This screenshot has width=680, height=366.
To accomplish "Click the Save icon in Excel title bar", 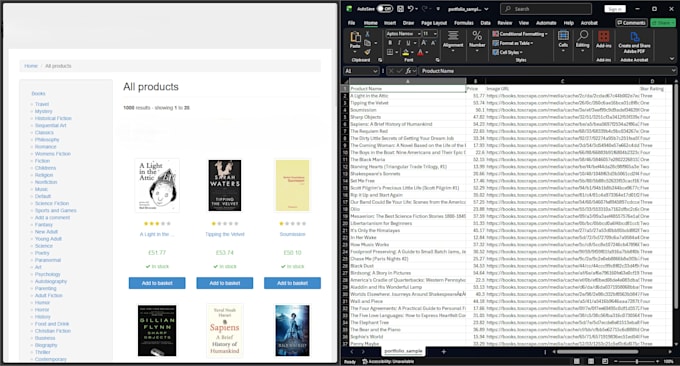I will [x=400, y=9].
